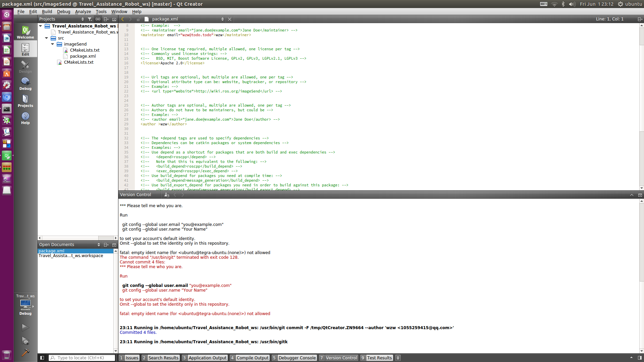This screenshot has width=644, height=362.
Task: Toggle the right sidebar button in status bar
Action: tap(640, 358)
